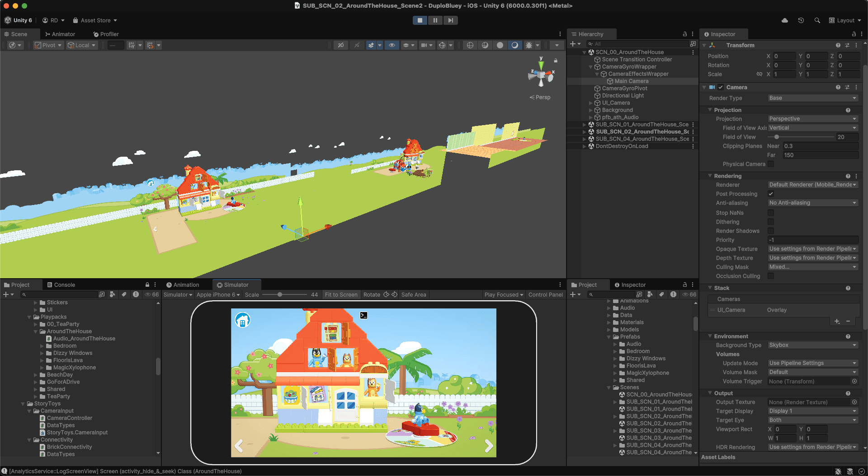Click the Step frame forward button
Image resolution: width=868 pixels, height=476 pixels.
pos(450,20)
